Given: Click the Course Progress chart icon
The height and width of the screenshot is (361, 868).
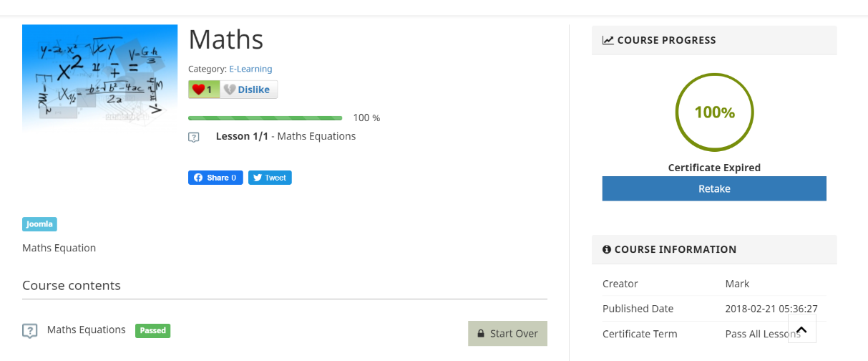Looking at the screenshot, I should coord(608,41).
